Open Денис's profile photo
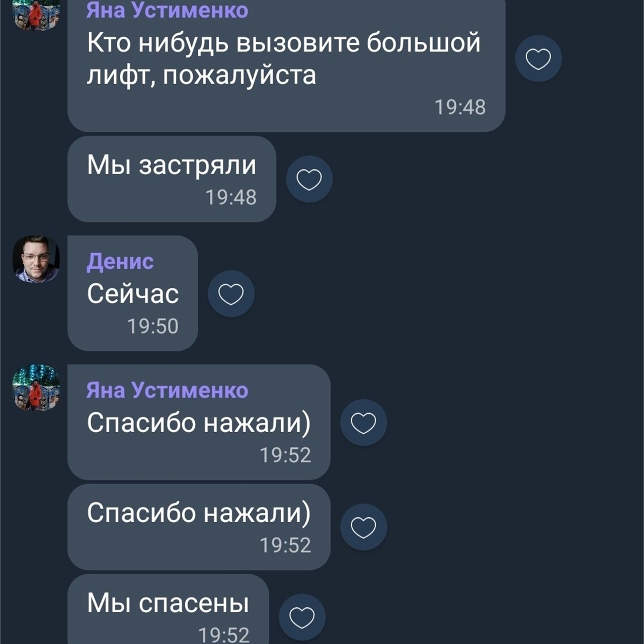The height and width of the screenshot is (644, 644). 36,259
